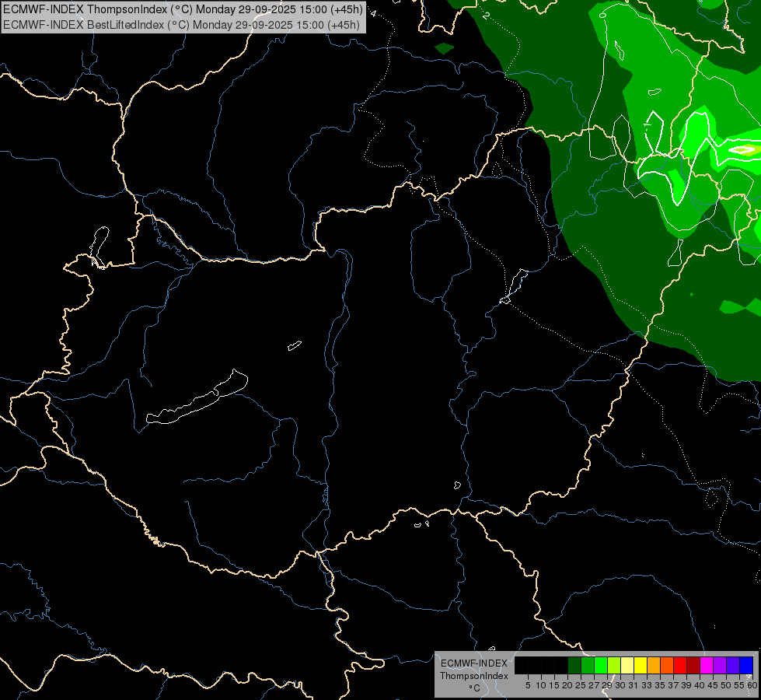Click the BestLiftedIndex title line
761x700 pixels.
182,25
